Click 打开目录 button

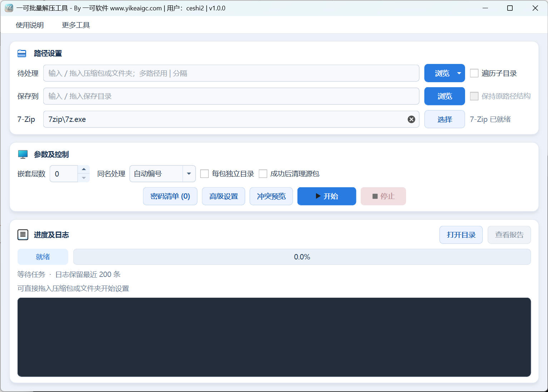click(461, 235)
